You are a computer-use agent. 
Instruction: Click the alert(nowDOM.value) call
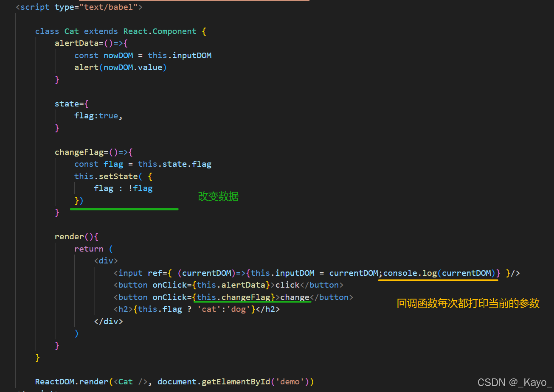click(x=121, y=67)
